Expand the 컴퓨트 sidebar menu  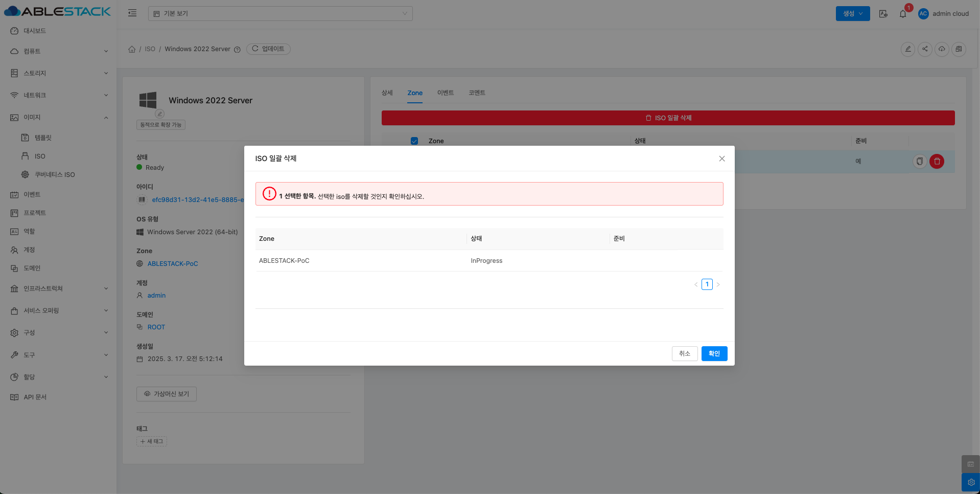click(59, 51)
